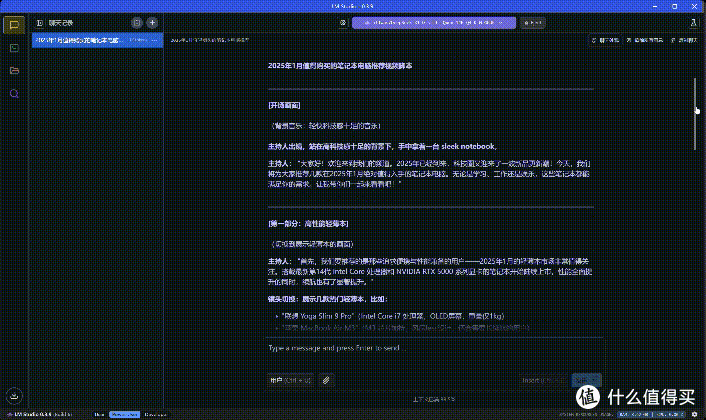Open the My Models folder icon

[x=14, y=71]
